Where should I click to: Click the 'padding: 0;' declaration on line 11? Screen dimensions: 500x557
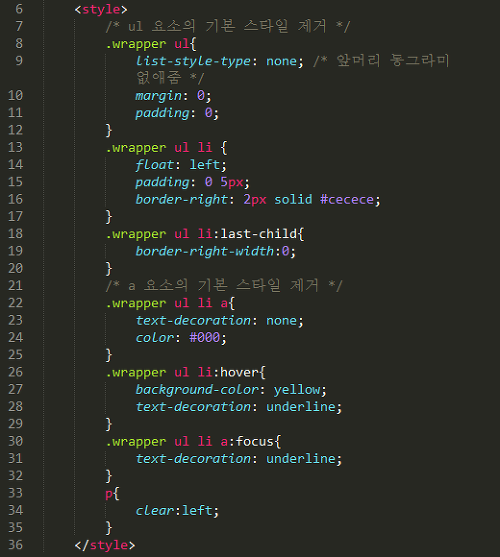coord(177,113)
